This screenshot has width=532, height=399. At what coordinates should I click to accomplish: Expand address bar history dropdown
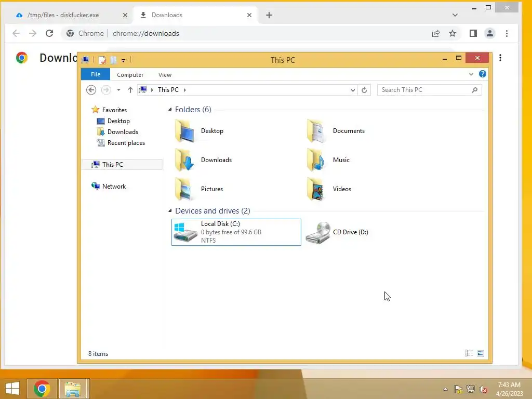(x=353, y=90)
